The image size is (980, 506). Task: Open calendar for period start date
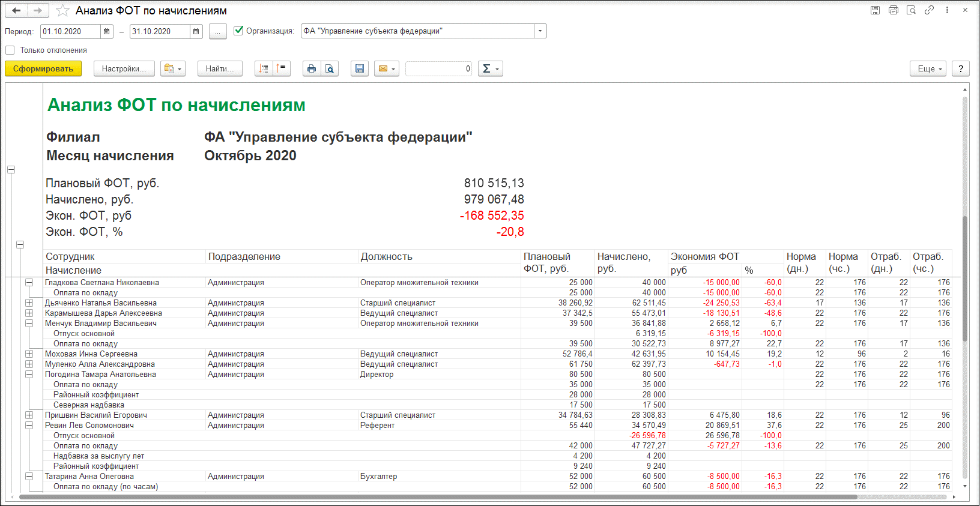pyautogui.click(x=107, y=31)
